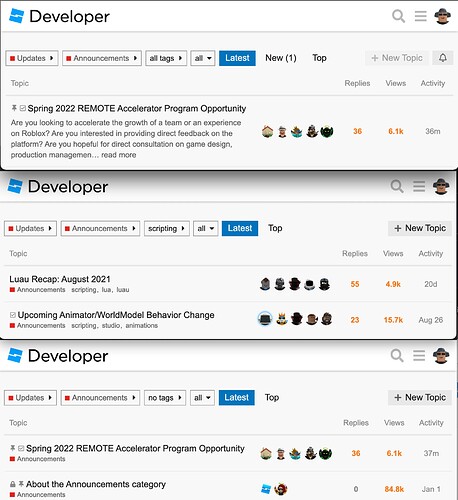Screen dimensions: 458x500
Task: Click Roblox logo avatar on About Announcements row
Action: 266,489
